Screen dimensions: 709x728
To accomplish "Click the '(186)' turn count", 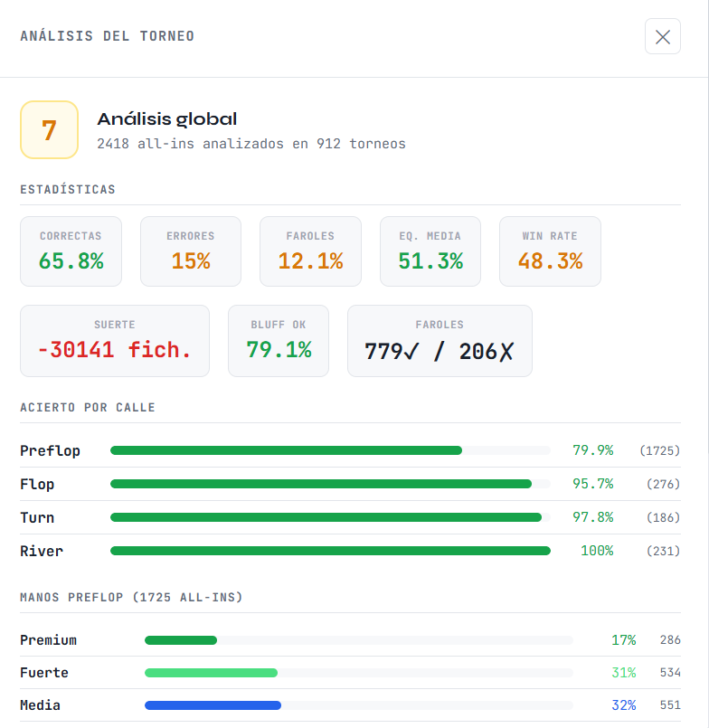I will pyautogui.click(x=664, y=517).
